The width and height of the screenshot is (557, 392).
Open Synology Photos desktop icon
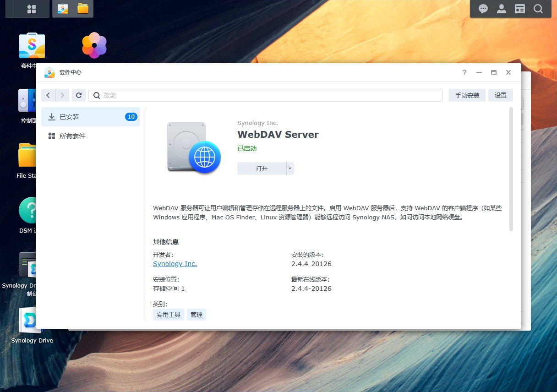[x=94, y=45]
